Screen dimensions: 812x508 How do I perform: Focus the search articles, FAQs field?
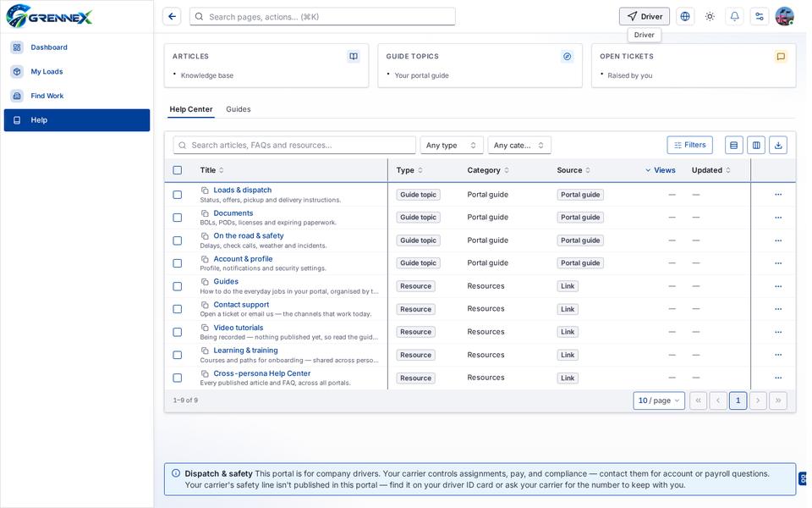294,145
